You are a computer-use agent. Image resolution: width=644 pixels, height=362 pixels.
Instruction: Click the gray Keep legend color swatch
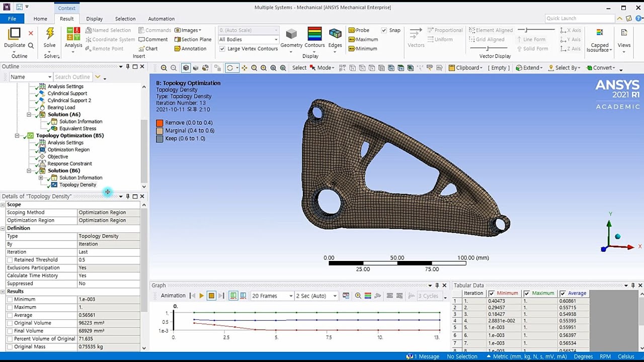159,139
